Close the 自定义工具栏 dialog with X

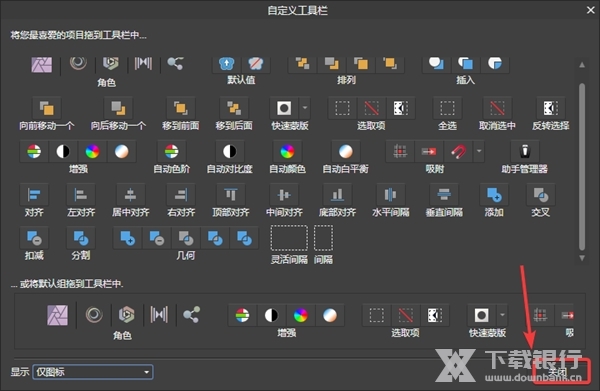pos(590,10)
